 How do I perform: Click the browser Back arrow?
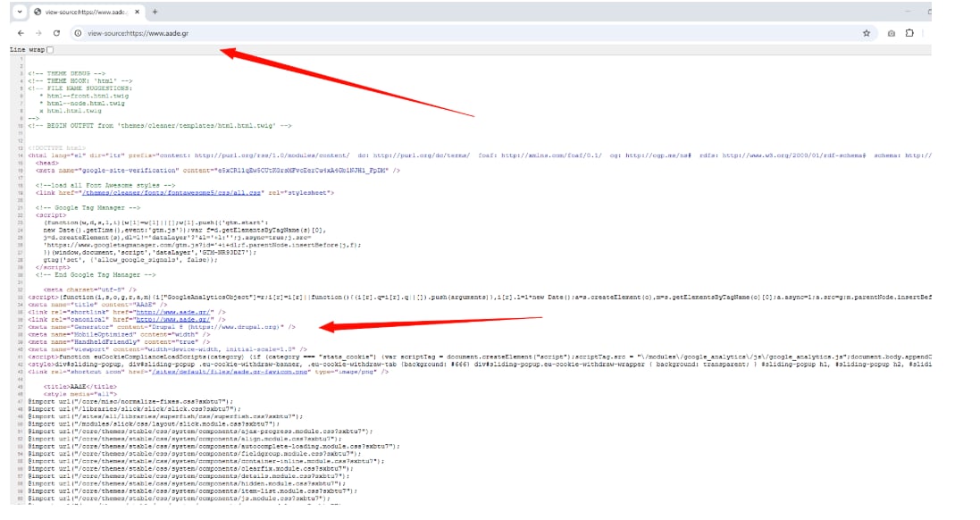click(20, 33)
